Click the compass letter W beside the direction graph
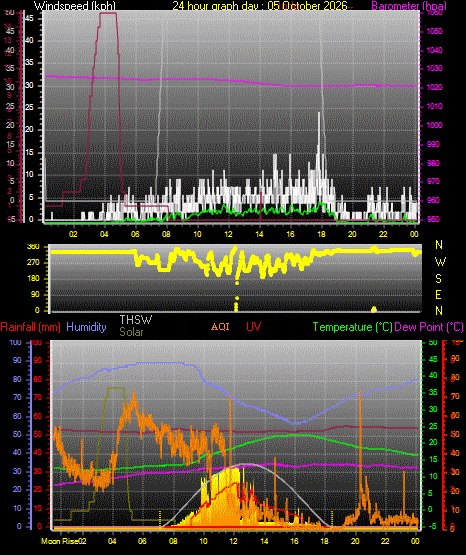 point(440,262)
